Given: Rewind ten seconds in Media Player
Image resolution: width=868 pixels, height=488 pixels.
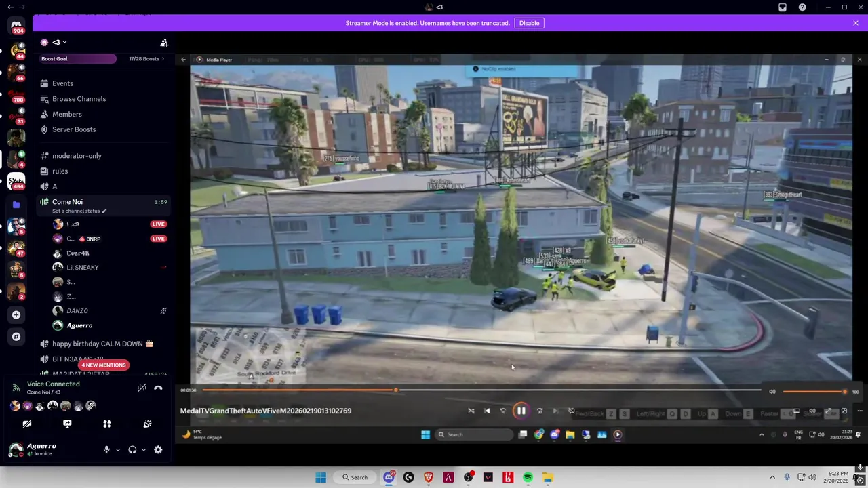Looking at the screenshot, I should [x=502, y=411].
